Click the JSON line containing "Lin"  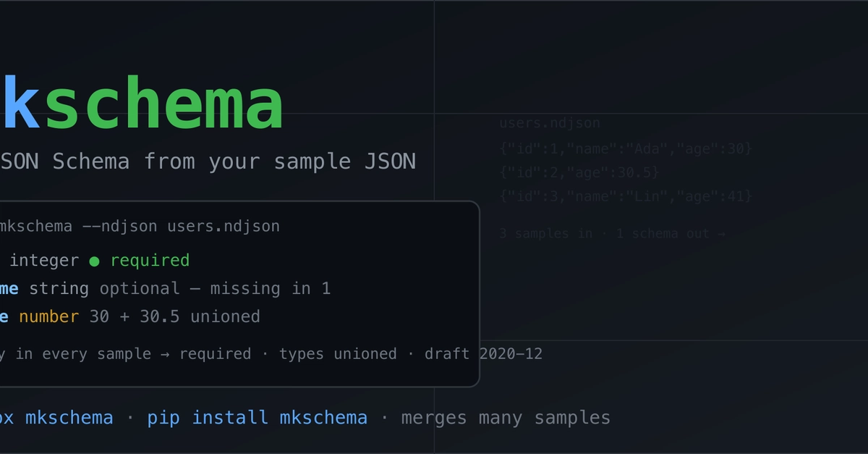click(x=626, y=196)
